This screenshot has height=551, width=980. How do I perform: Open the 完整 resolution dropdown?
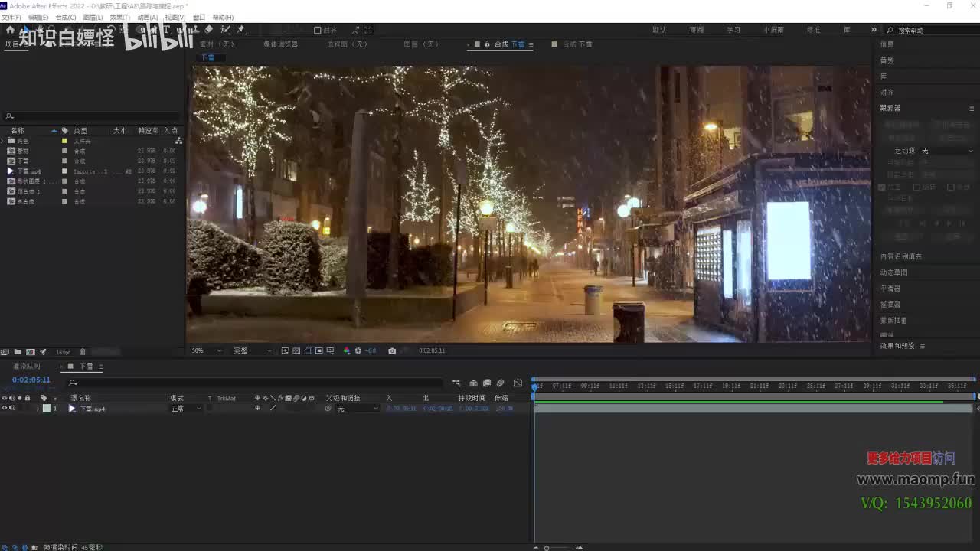(251, 350)
